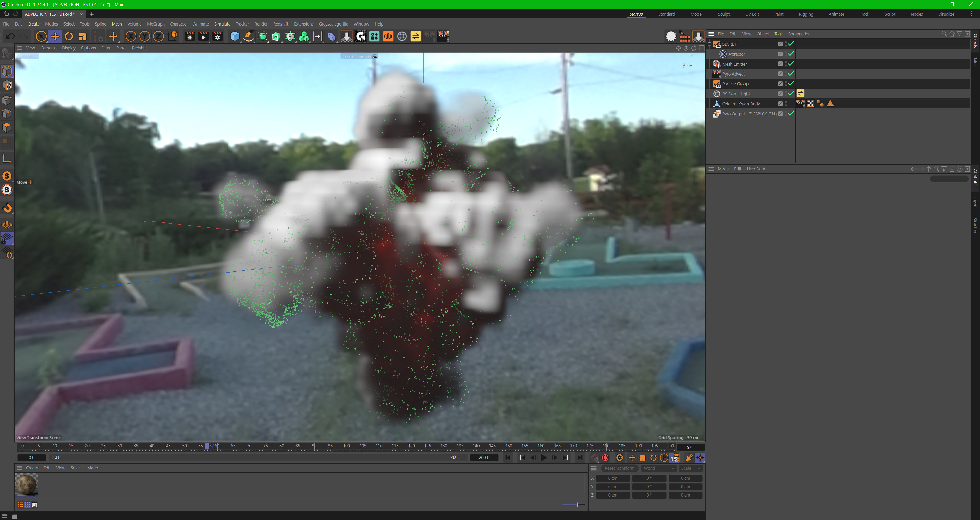
Task: Toggle enable checkmark for Pyro Advect
Action: point(791,74)
